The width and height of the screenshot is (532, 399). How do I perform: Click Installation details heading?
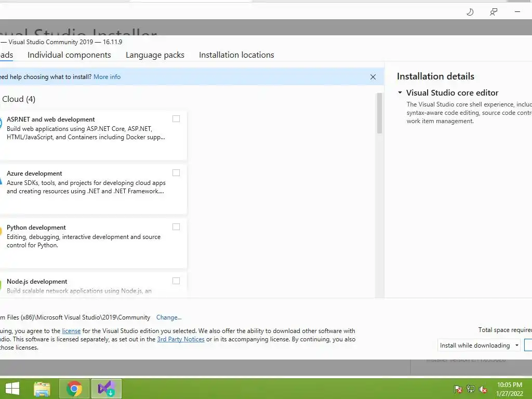[436, 76]
